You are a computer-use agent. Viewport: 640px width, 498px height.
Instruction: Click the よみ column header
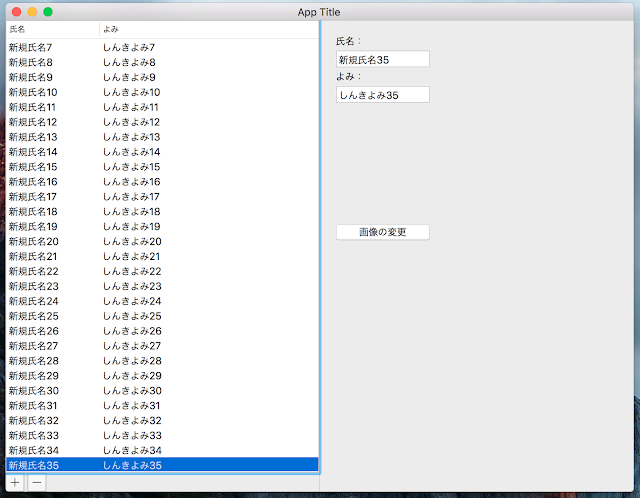point(209,29)
